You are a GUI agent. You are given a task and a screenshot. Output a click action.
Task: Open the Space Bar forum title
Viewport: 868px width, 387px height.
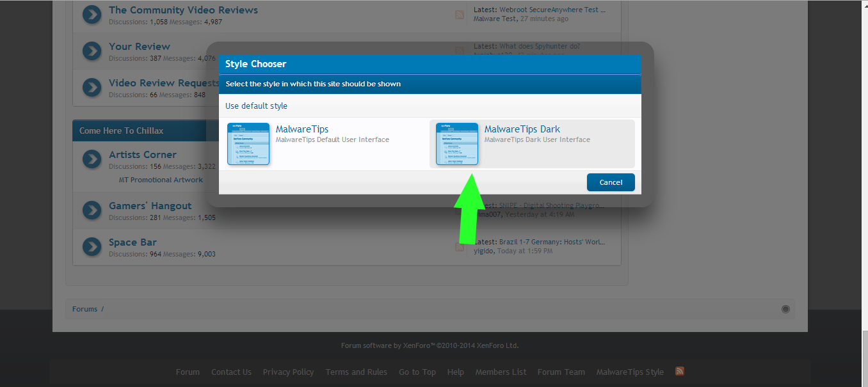pos(133,242)
